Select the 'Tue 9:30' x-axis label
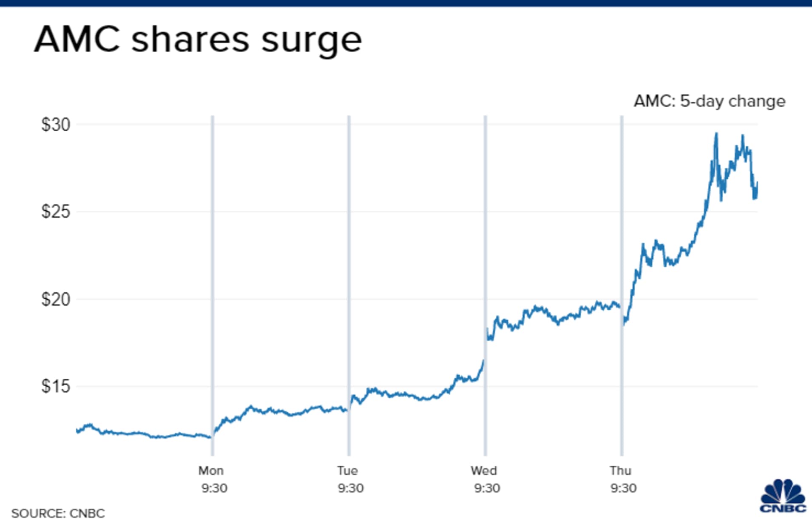The image size is (812, 521). pos(349,479)
